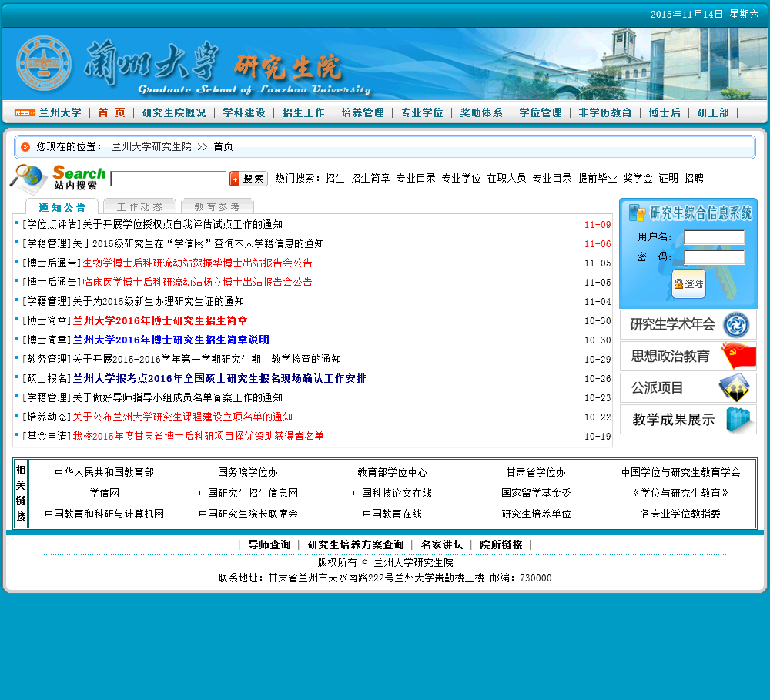Screen dimensions: 770x700
Task: Open 研究生学术年会 banner icon
Action: (x=737, y=325)
